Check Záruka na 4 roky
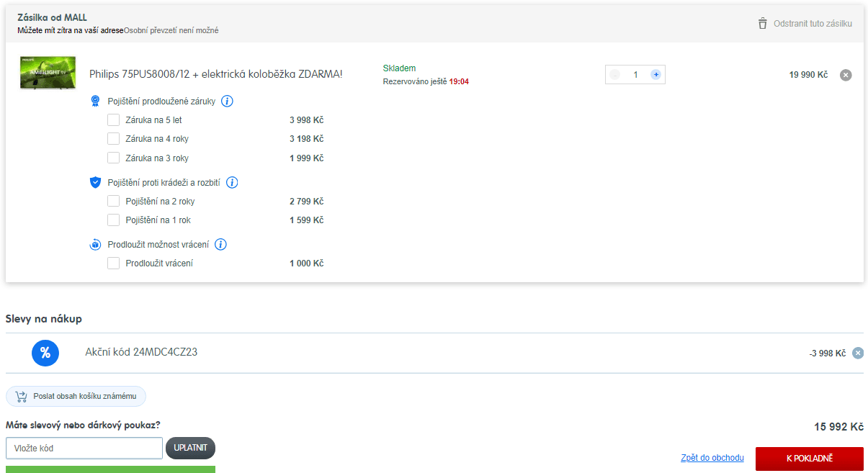Image resolution: width=868 pixels, height=473 pixels. tap(114, 139)
